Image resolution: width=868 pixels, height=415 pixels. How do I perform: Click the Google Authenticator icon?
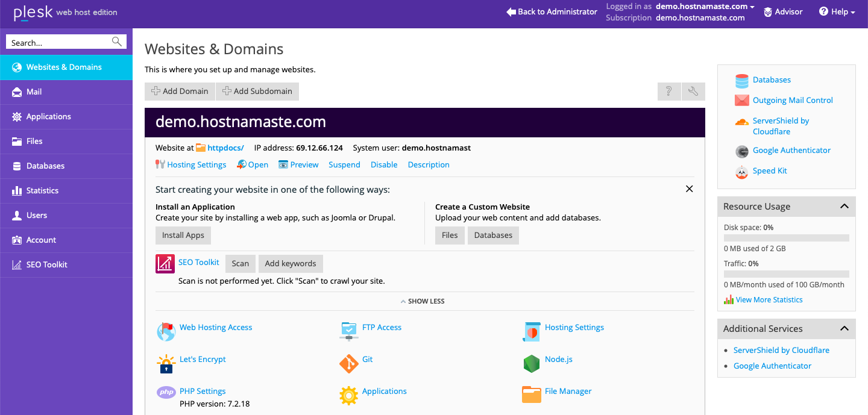[742, 151]
